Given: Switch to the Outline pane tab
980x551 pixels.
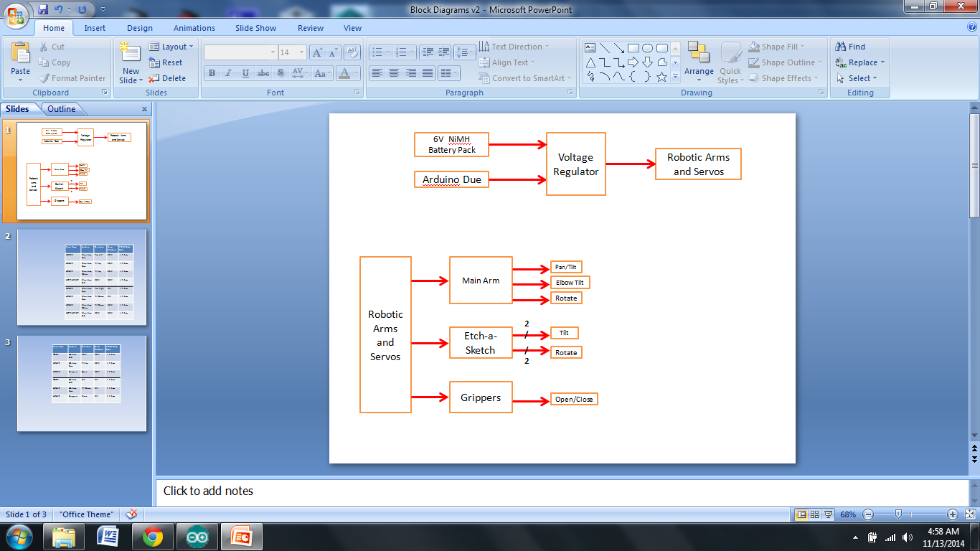Looking at the screenshot, I should [61, 109].
